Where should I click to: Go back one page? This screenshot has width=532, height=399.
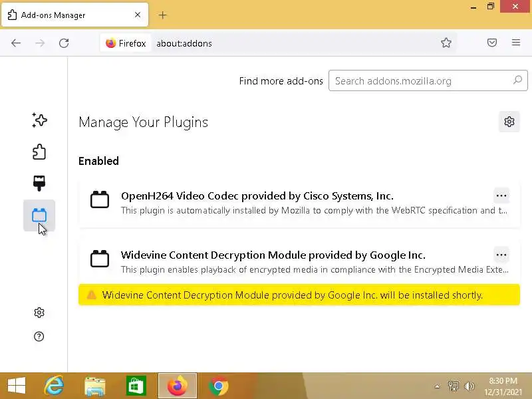tap(16, 43)
